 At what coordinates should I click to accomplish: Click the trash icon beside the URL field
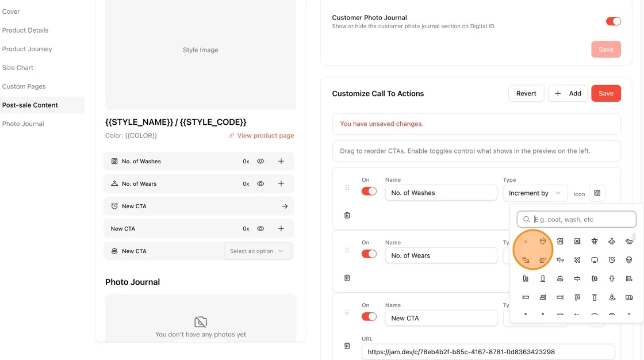coord(347,346)
